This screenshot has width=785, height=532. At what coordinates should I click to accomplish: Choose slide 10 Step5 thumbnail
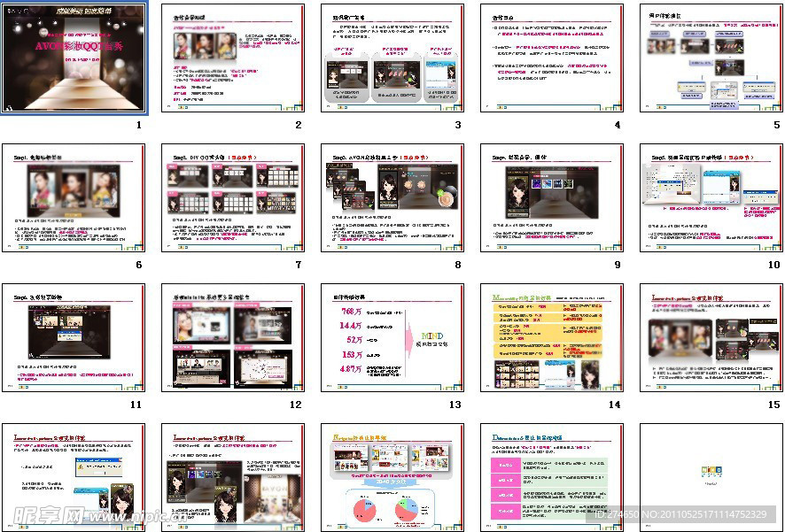point(711,198)
